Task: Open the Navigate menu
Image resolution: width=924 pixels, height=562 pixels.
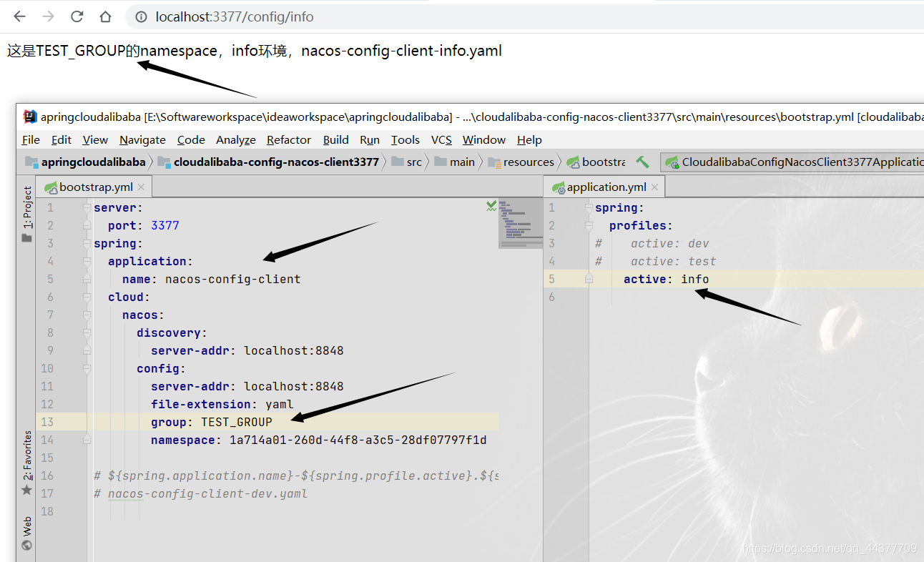Action: [142, 139]
